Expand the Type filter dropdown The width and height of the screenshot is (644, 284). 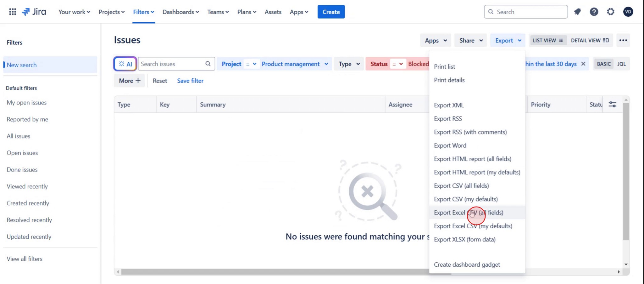[x=348, y=64]
